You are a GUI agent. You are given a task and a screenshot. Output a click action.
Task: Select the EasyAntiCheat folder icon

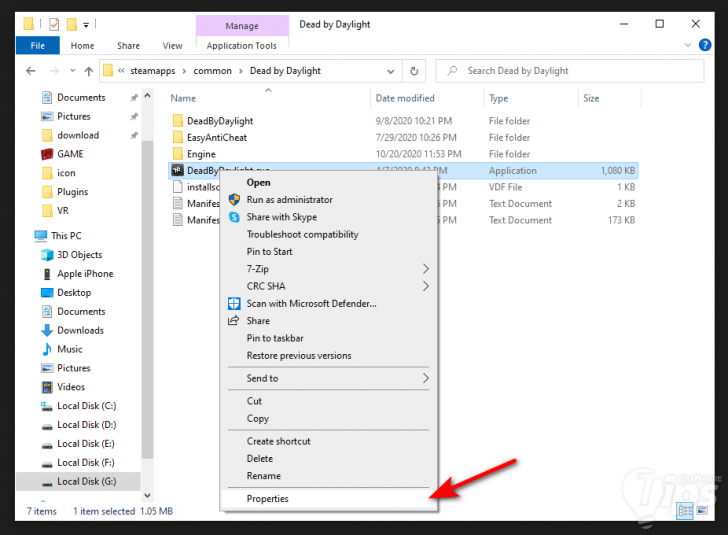177,137
